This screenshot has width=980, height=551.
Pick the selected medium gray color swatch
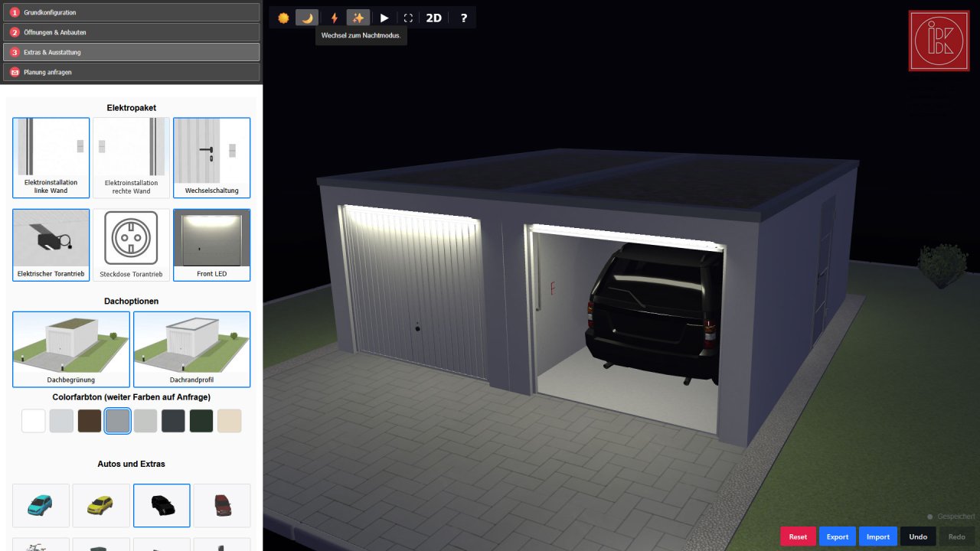(117, 421)
